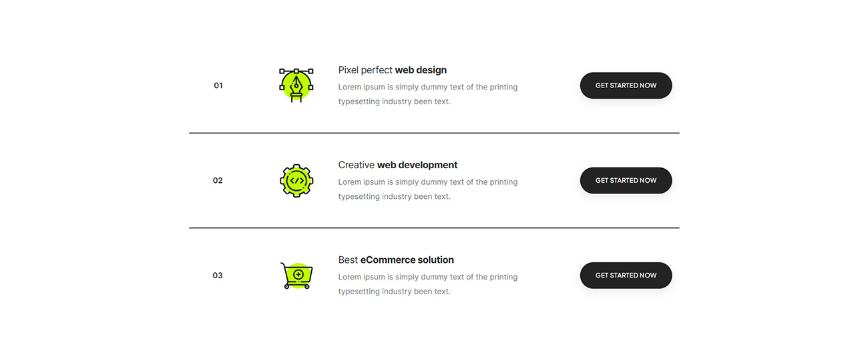Select the number 01 label
The width and height of the screenshot is (868, 361).
click(x=218, y=85)
